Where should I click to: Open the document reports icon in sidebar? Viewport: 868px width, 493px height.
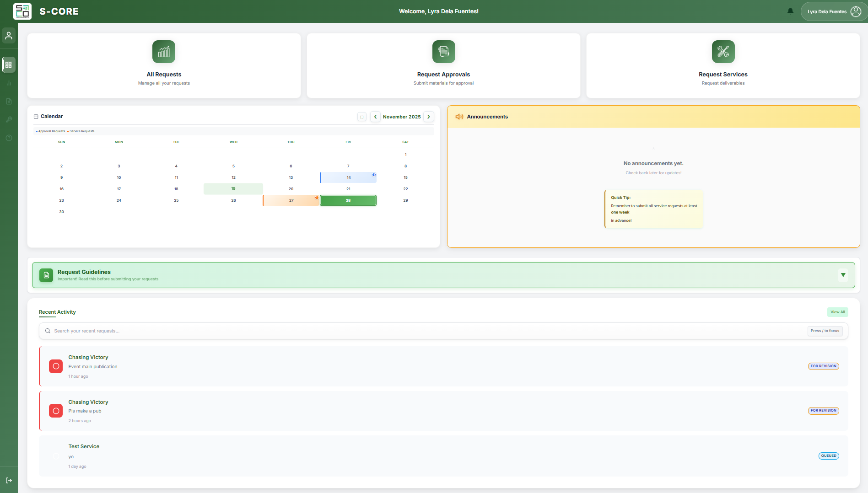coord(8,101)
